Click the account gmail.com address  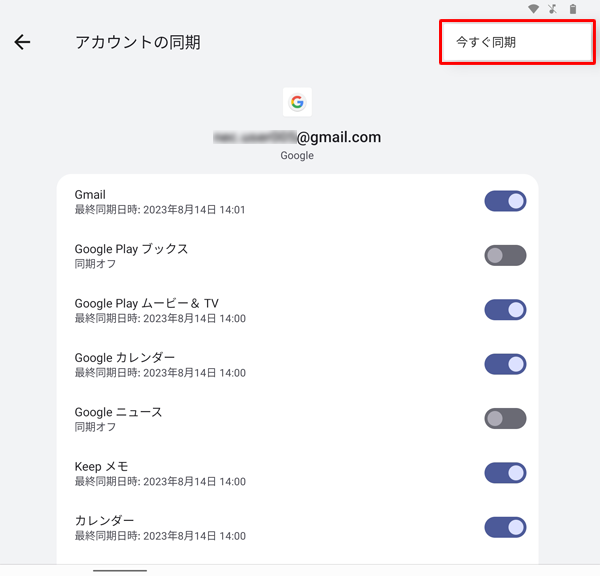[297, 137]
